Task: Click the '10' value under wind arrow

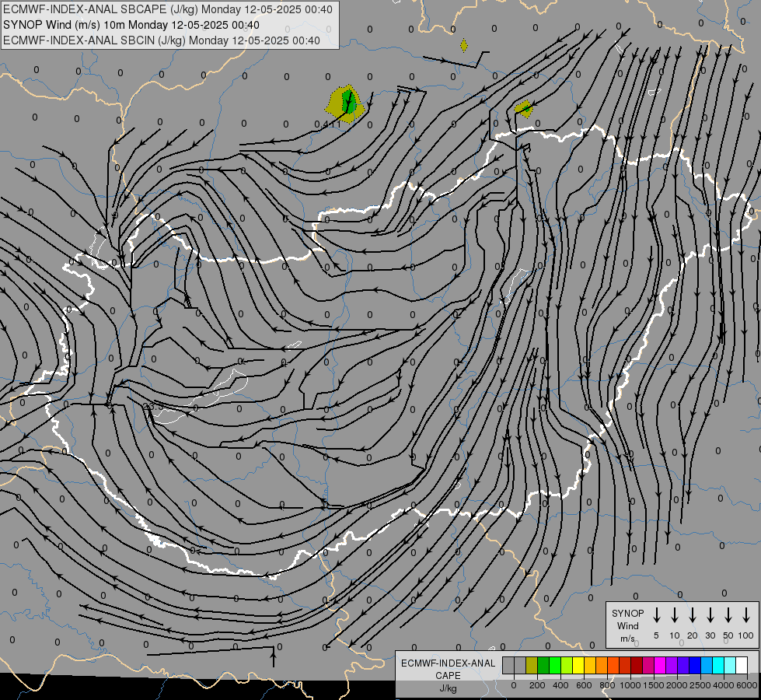Action: pyautogui.click(x=675, y=635)
